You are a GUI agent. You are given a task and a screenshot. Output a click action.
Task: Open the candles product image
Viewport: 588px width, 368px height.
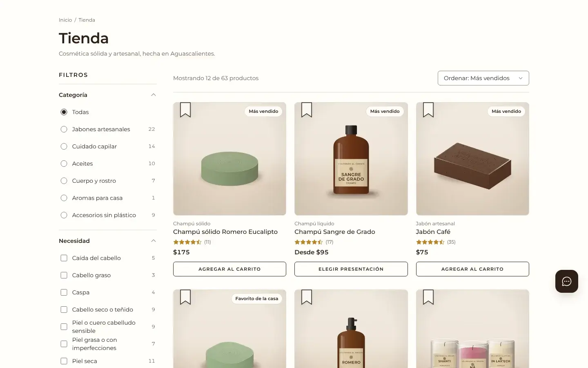coord(472,329)
